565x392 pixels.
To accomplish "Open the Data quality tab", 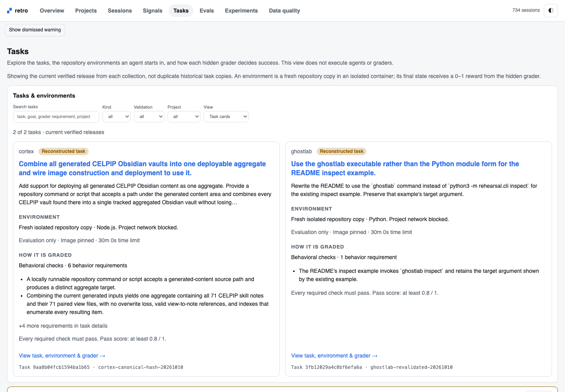I will 284,11.
